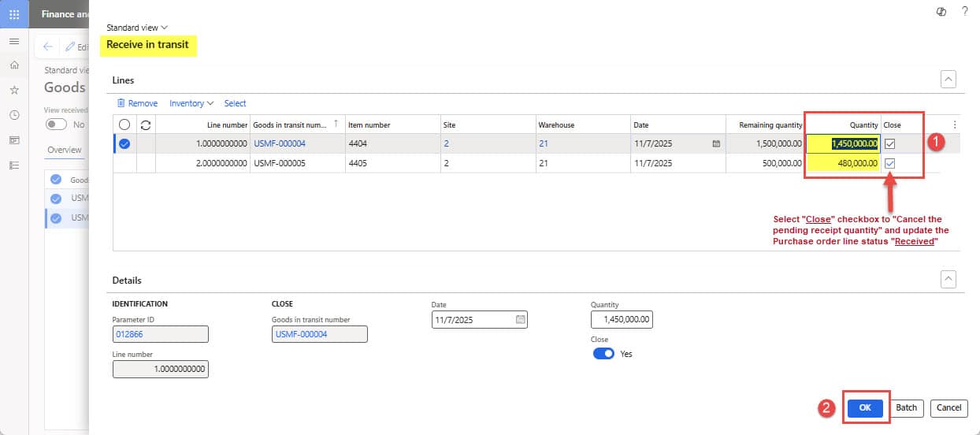
Task: Click the grid refresh icon in header
Action: click(146, 125)
